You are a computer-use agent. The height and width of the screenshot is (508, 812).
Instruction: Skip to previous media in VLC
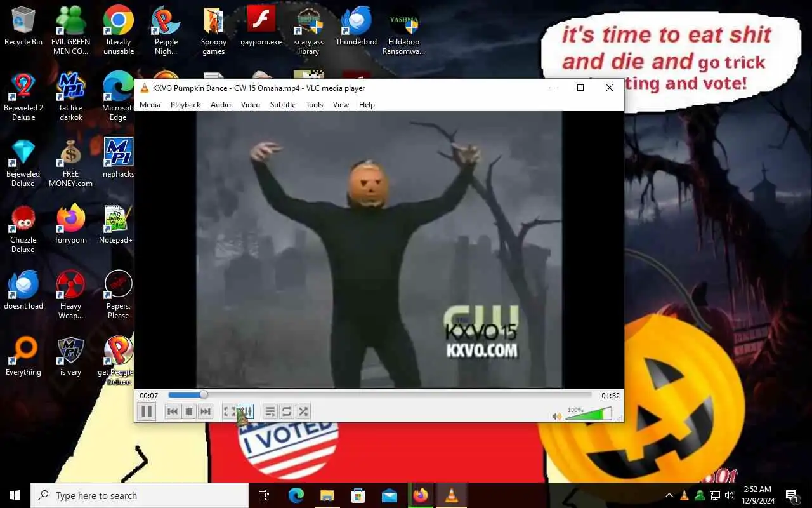173,412
